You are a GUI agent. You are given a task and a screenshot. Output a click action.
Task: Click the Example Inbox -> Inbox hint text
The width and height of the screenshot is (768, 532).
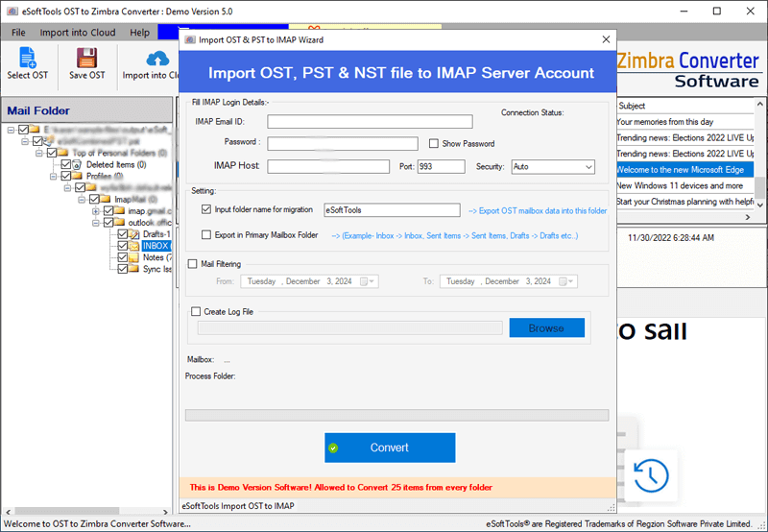455,235
